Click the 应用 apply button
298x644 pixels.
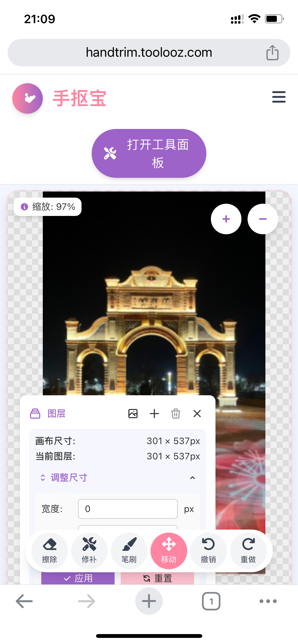(78, 578)
